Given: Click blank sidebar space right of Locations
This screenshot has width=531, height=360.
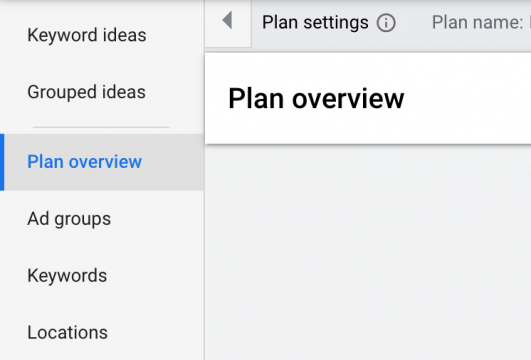Looking at the screenshot, I should click(x=156, y=332).
